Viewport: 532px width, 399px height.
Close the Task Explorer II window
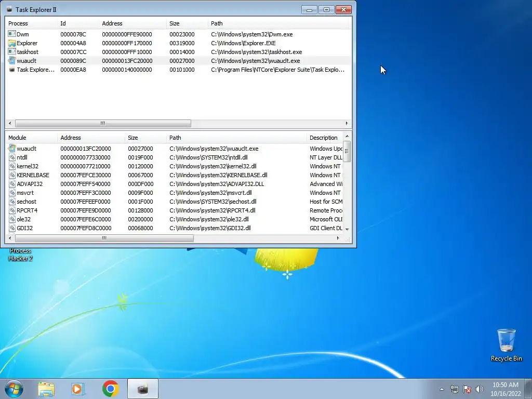[343, 10]
